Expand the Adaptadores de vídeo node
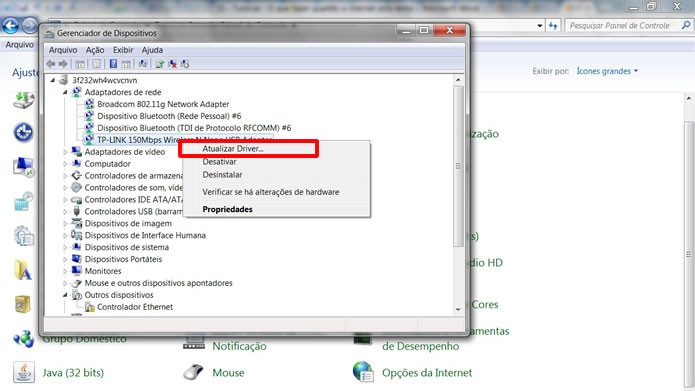Image resolution: width=695 pixels, height=391 pixels. tap(65, 152)
